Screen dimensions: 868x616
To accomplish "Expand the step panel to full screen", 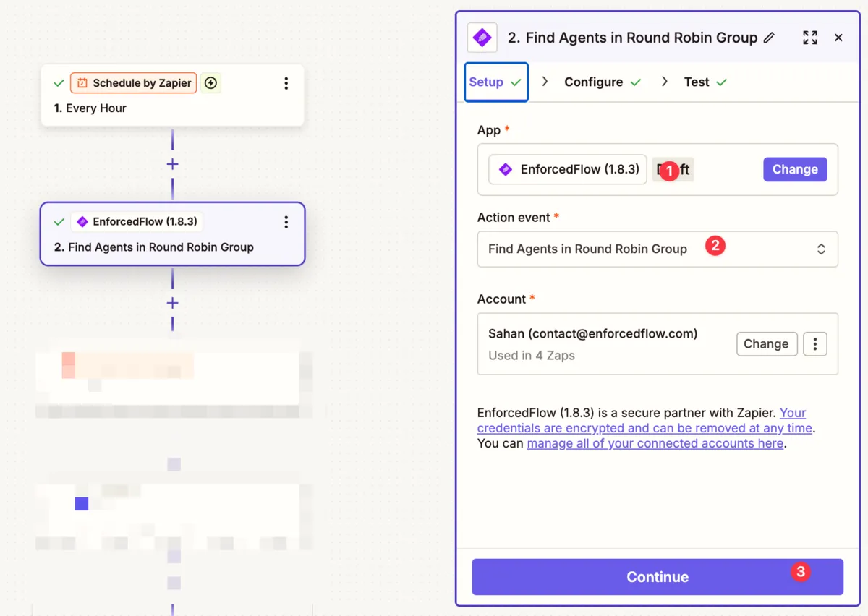I will click(x=810, y=38).
